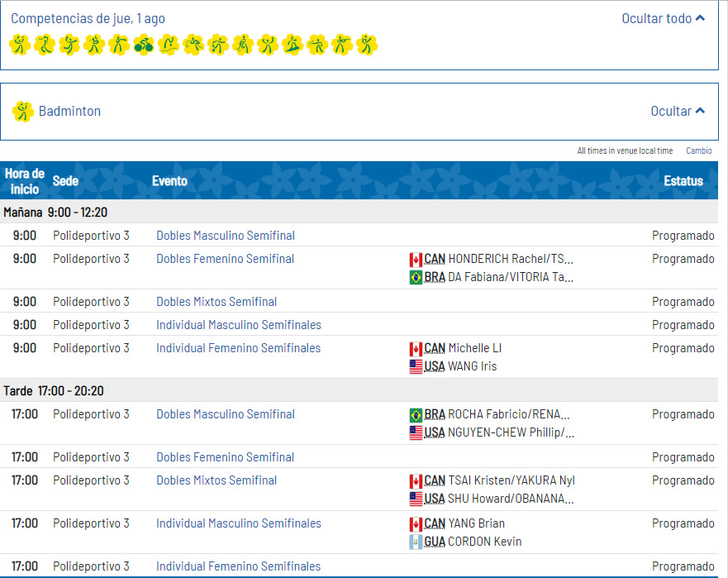Screen dimensions: 728x578
Task: Click Canada flag beside HONDERICH Rachel
Action: 416,260
